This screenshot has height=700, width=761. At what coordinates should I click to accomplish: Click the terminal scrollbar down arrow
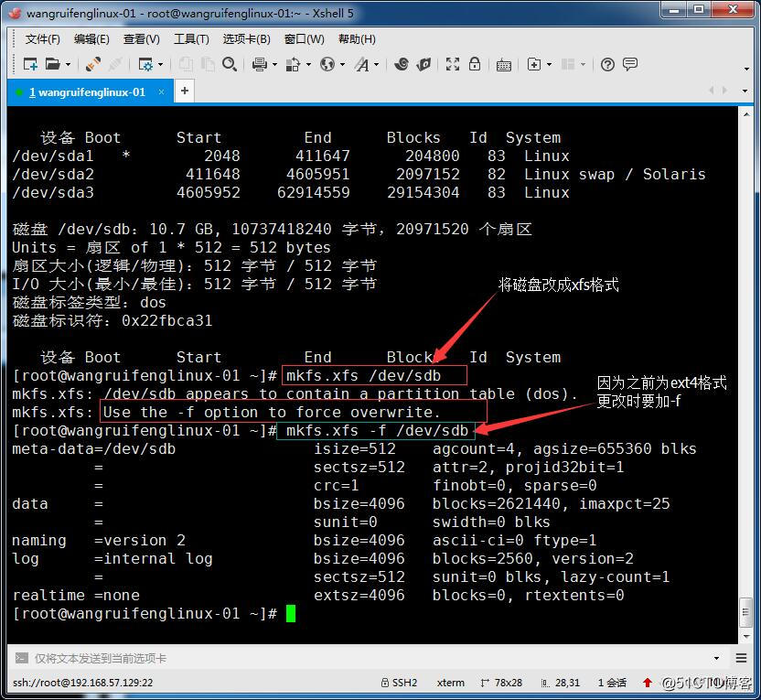coord(746,636)
